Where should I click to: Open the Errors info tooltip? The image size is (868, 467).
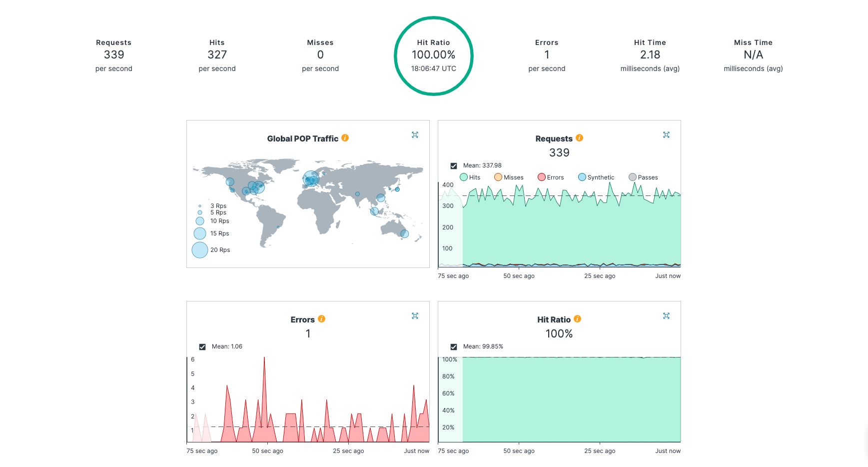coord(321,319)
